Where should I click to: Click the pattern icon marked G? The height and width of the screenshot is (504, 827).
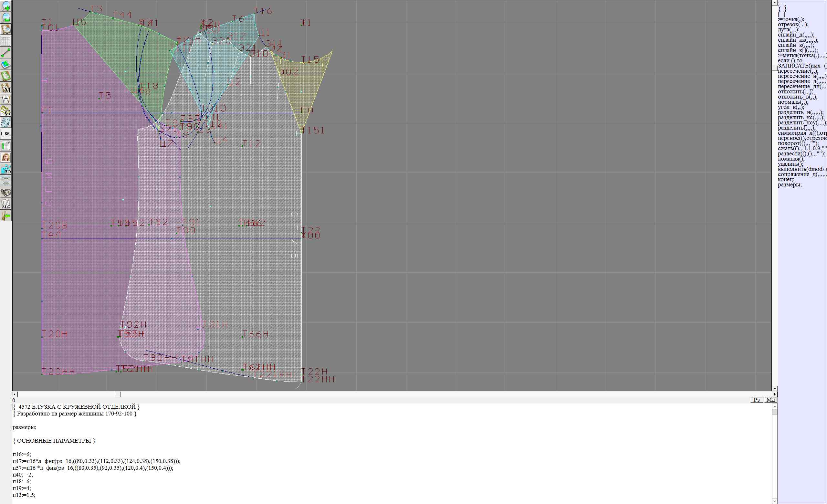pyautogui.click(x=6, y=111)
